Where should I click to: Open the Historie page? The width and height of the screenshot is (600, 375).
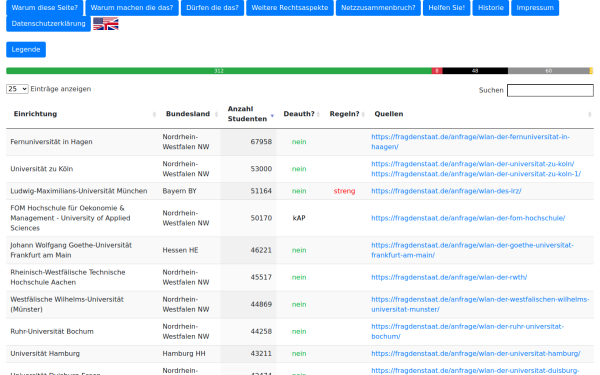pos(491,8)
